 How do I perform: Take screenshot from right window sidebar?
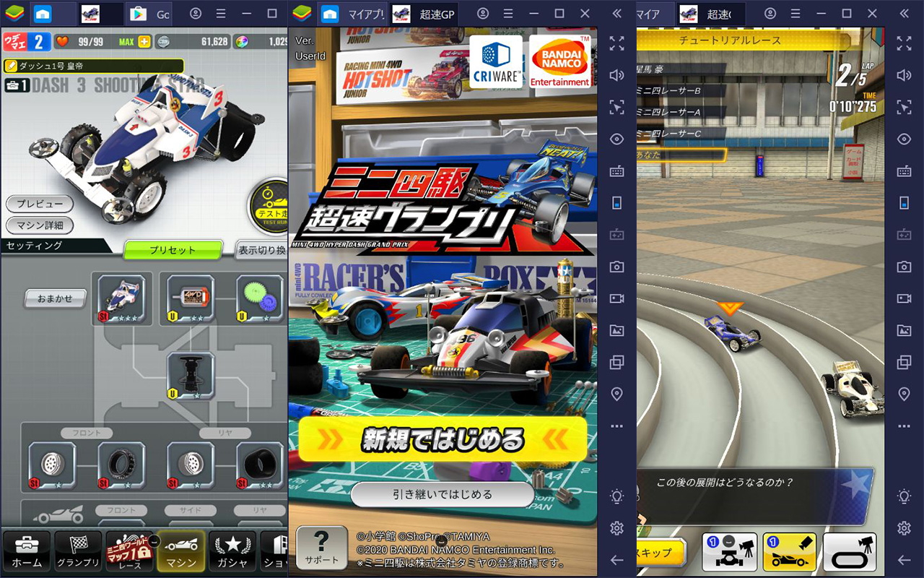point(904,267)
